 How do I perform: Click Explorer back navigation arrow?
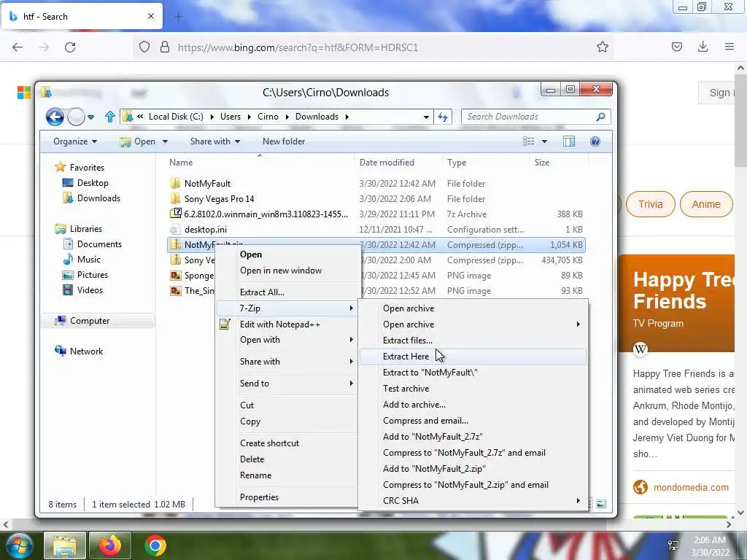pos(55,117)
